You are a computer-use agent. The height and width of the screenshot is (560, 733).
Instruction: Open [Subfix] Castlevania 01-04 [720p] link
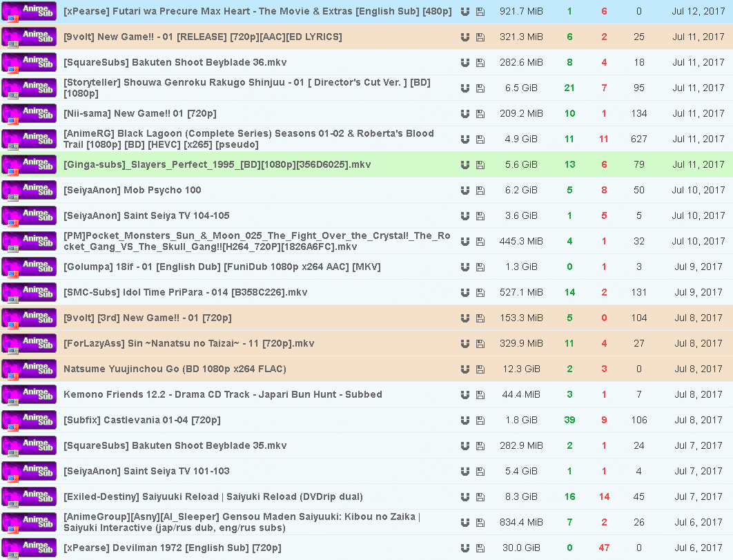141,420
